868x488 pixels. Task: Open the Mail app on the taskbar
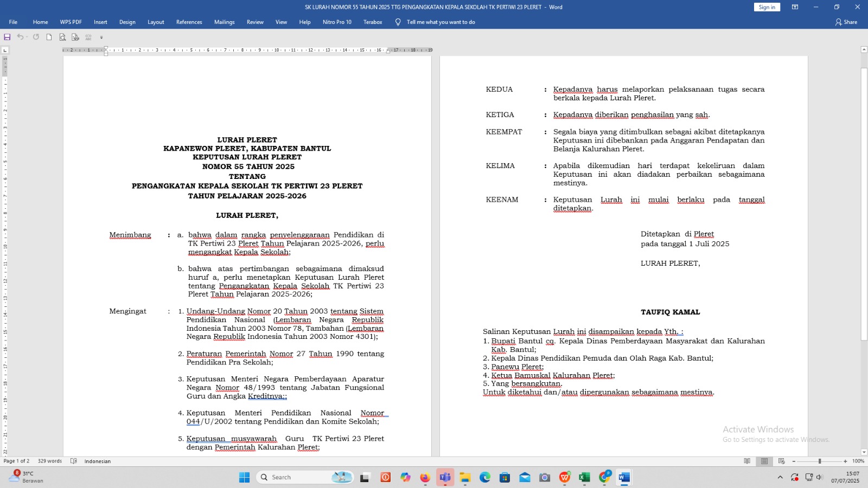525,477
